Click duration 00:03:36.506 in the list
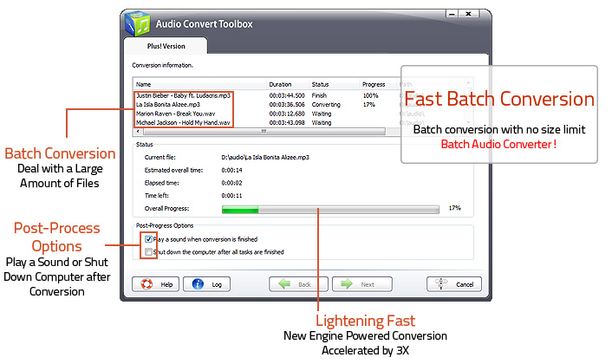612x364 pixels. (287, 105)
